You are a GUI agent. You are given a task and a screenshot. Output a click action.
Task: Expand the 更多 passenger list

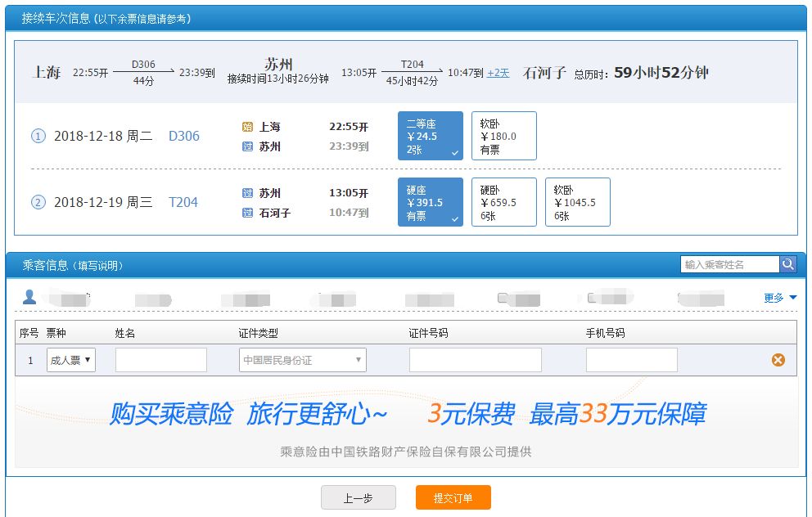click(772, 296)
